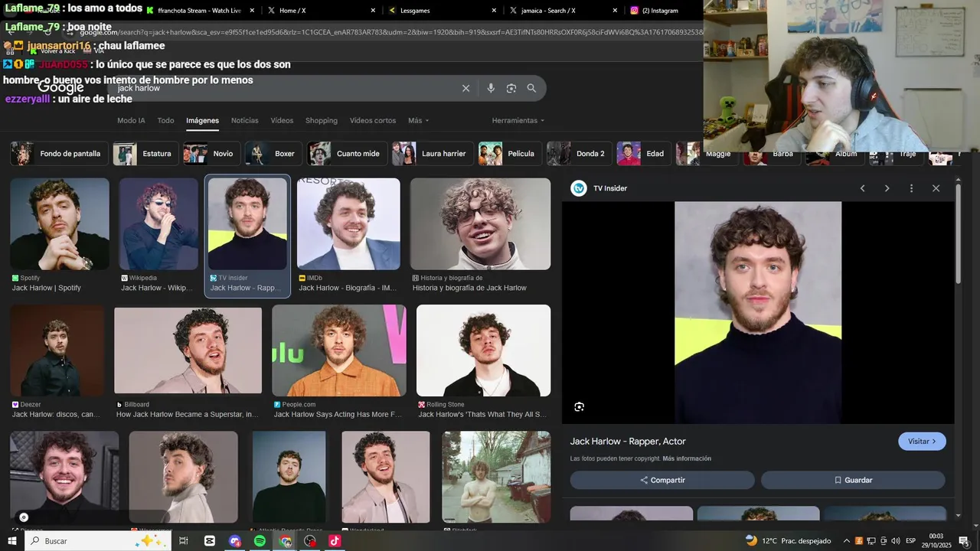Click the Google logo

pos(60,88)
